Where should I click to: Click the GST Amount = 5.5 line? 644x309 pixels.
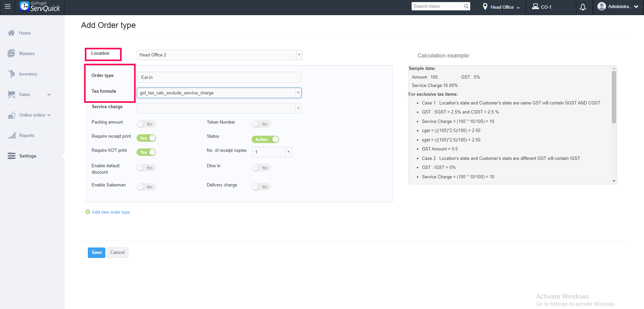pos(440,149)
